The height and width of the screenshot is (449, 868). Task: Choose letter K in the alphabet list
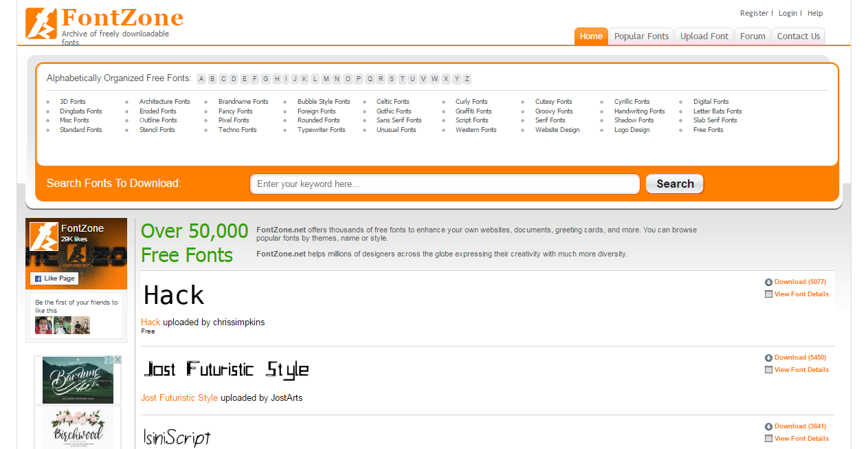304,79
